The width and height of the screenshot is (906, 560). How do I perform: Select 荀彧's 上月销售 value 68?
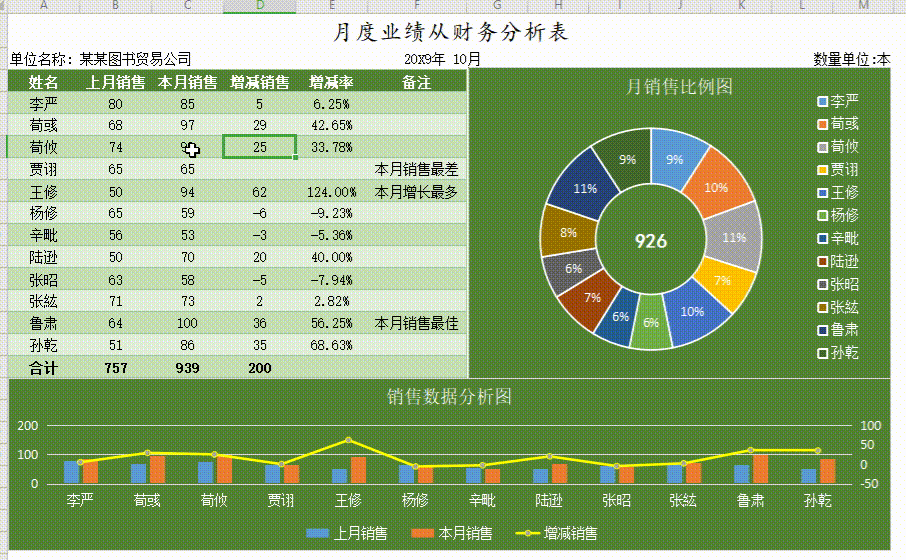pos(116,125)
